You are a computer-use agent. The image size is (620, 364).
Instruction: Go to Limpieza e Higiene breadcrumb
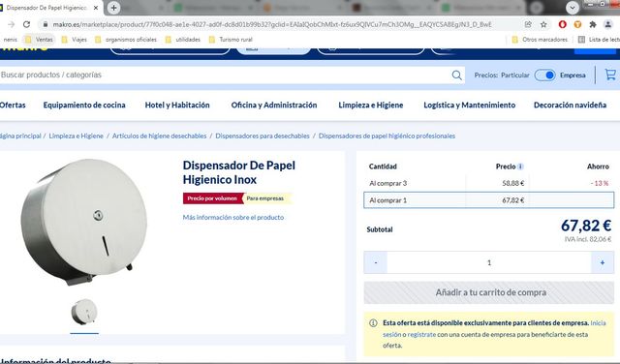click(76, 136)
